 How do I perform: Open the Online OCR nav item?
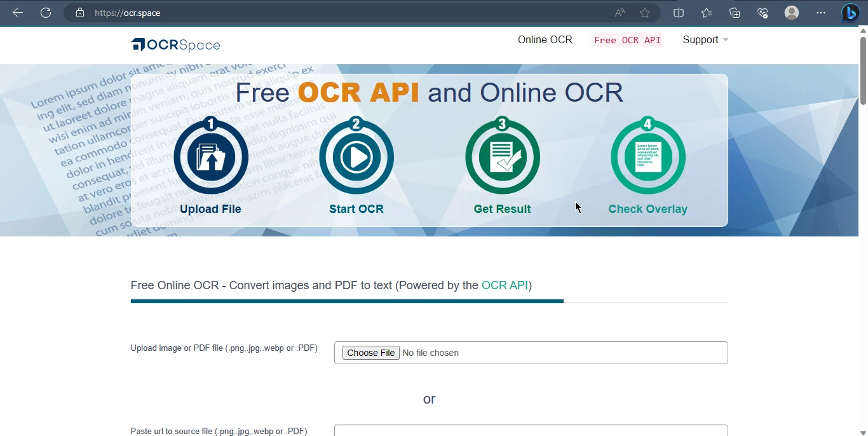pyautogui.click(x=545, y=40)
